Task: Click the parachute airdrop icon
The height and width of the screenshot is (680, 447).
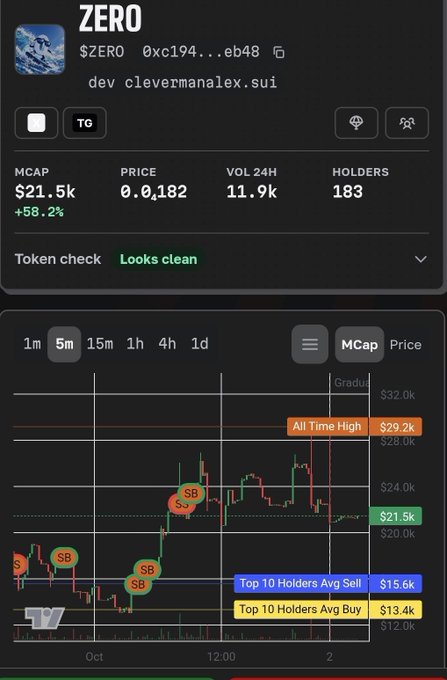Action: [356, 123]
